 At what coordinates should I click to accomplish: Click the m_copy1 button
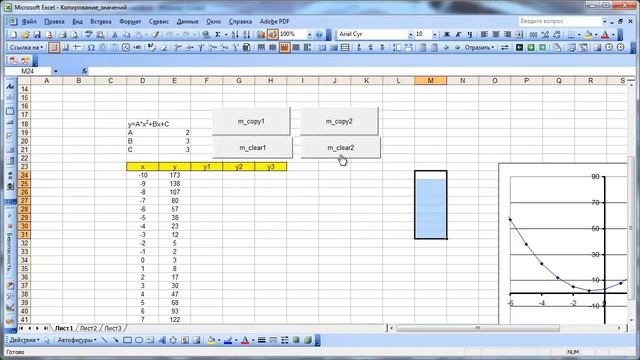(251, 121)
